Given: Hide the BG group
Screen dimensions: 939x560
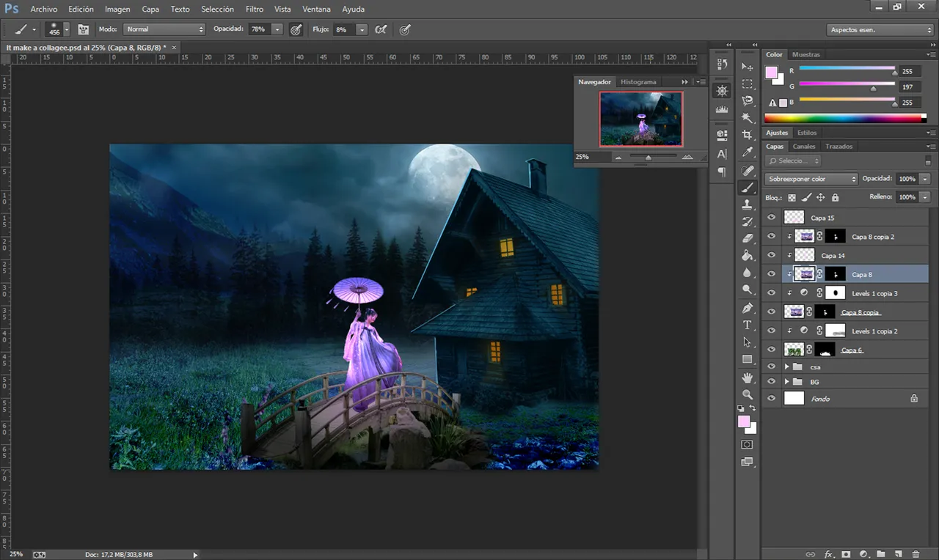Looking at the screenshot, I should pyautogui.click(x=771, y=382).
